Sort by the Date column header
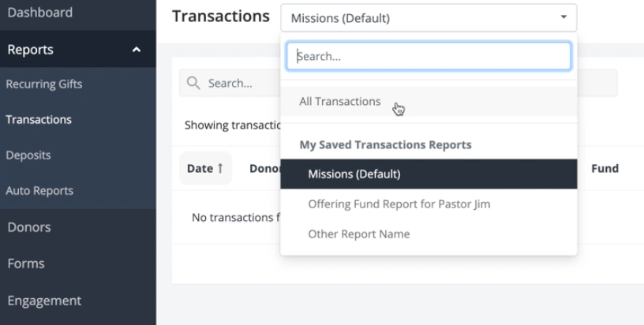This screenshot has width=644, height=325. (x=205, y=168)
